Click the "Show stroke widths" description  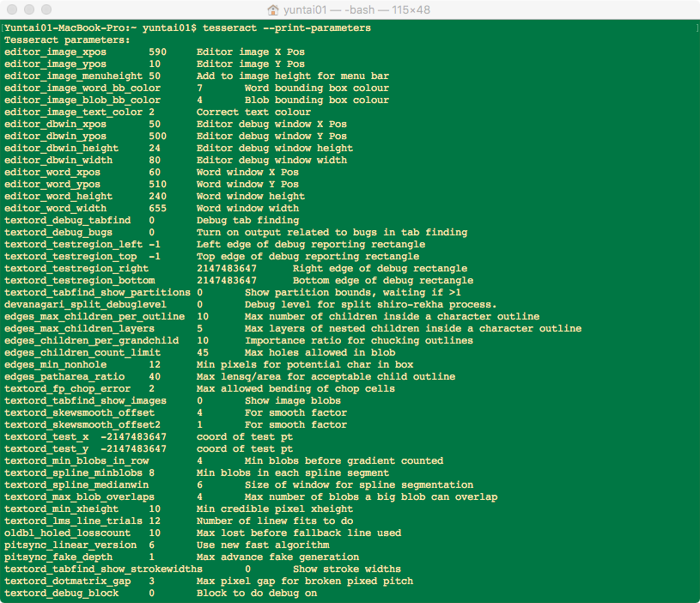click(x=346, y=570)
